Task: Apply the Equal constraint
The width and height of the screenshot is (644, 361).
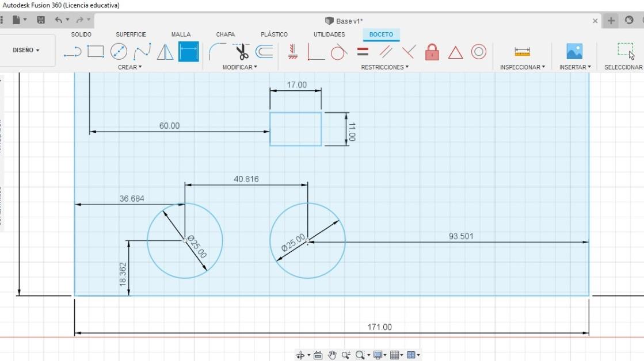Action: (x=363, y=52)
